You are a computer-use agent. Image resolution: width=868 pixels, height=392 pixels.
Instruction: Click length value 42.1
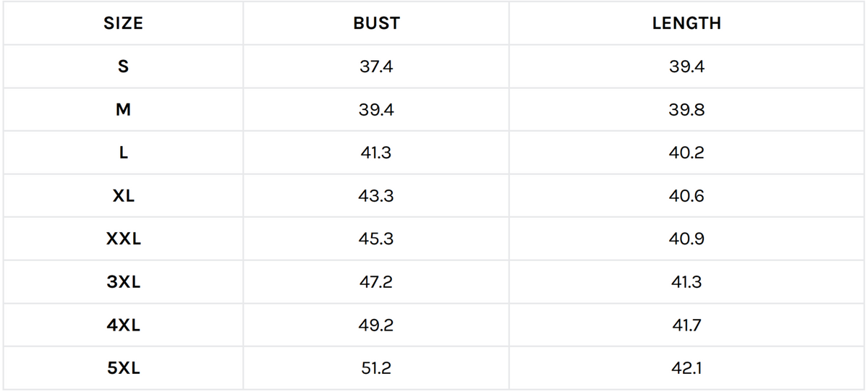[x=686, y=368]
